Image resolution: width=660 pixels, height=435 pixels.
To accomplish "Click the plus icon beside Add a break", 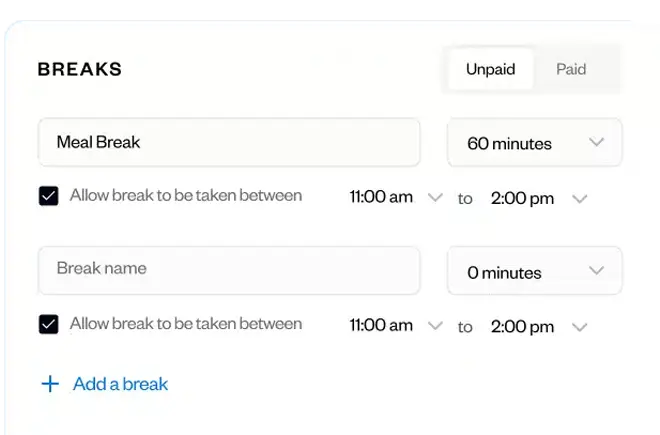I will coord(50,384).
